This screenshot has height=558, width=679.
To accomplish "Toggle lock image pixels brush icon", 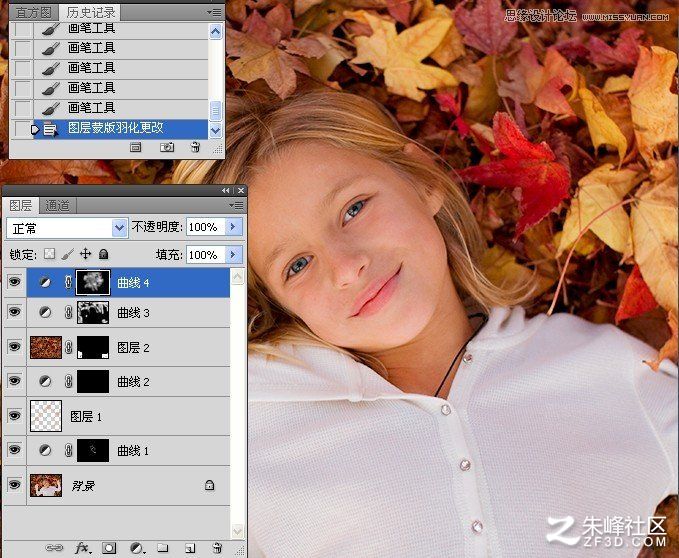I will tap(68, 254).
